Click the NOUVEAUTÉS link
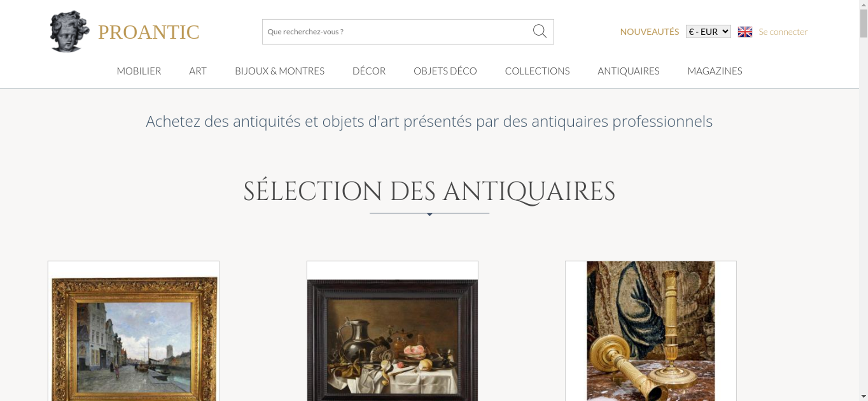This screenshot has width=868, height=401. [x=649, y=32]
